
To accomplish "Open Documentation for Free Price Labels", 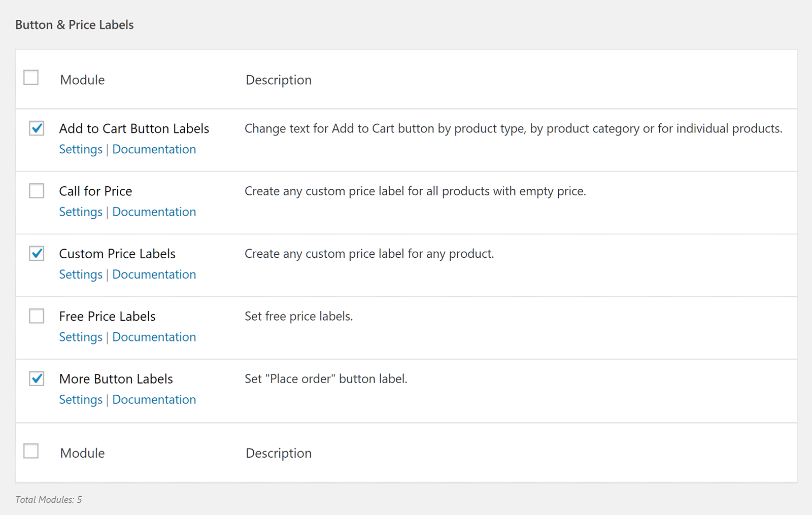I will (154, 336).
